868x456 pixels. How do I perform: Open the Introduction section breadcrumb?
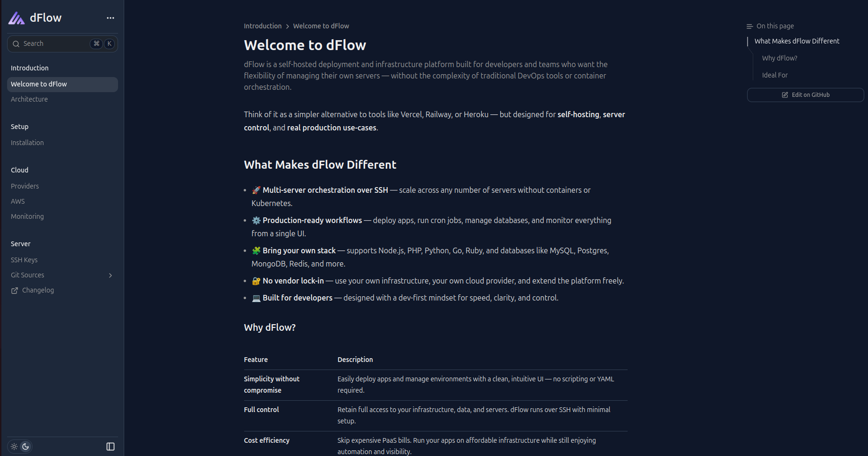(263, 26)
